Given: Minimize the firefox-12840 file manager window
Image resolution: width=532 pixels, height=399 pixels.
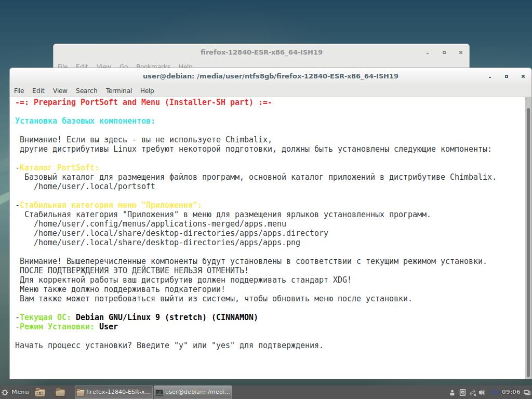Looking at the screenshot, I should (x=428, y=52).
